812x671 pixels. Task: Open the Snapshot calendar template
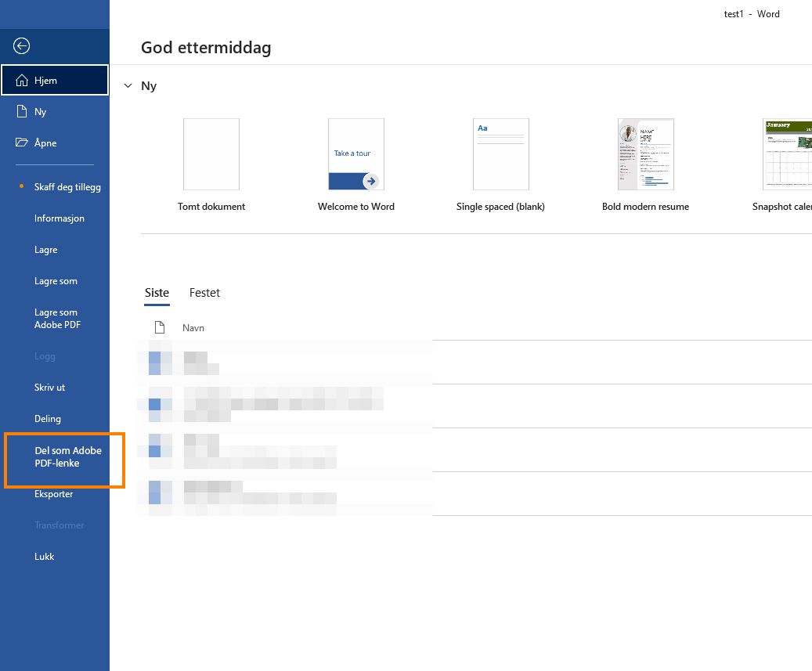[786, 154]
